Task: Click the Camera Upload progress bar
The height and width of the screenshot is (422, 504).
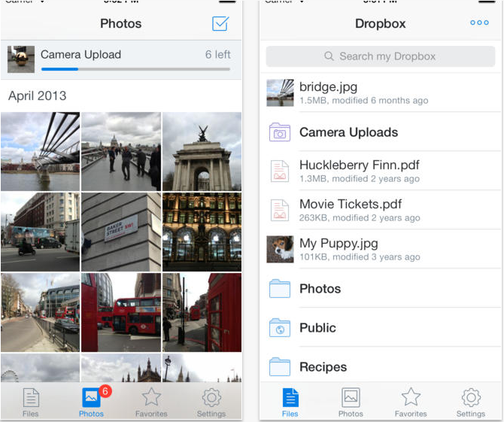Action: click(x=135, y=68)
